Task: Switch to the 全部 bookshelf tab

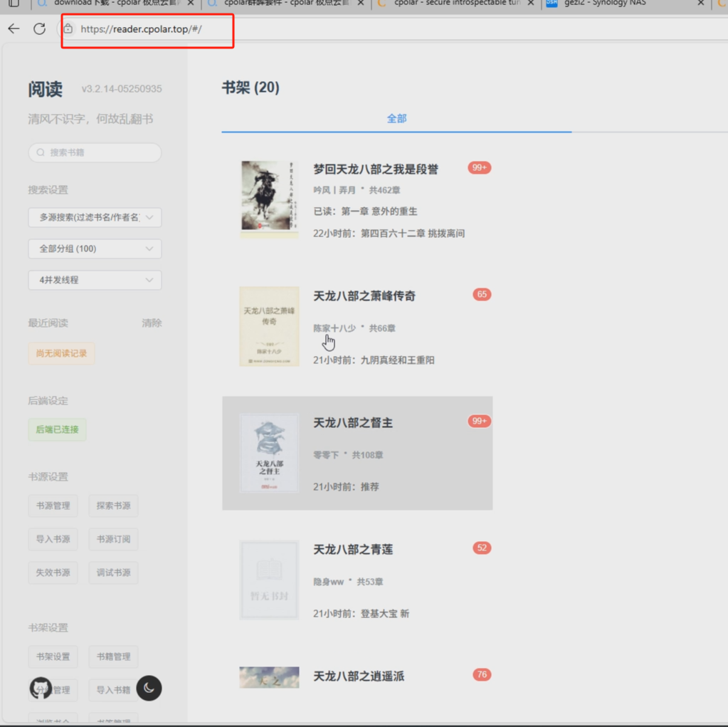Action: pyautogui.click(x=396, y=119)
